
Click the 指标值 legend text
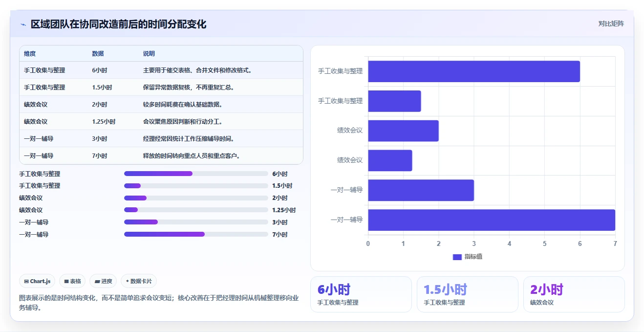pyautogui.click(x=473, y=257)
